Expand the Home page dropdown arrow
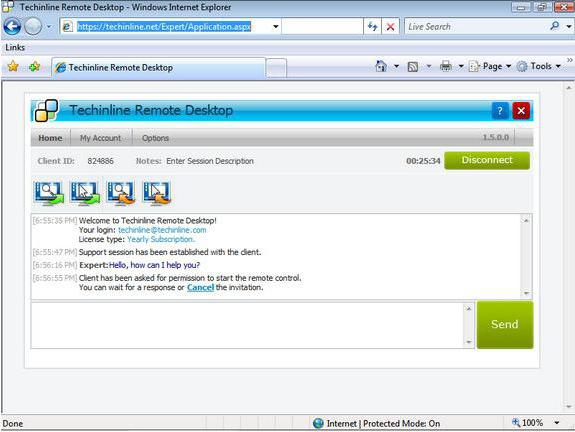Image resolution: width=575 pixels, height=432 pixels. tap(396, 66)
